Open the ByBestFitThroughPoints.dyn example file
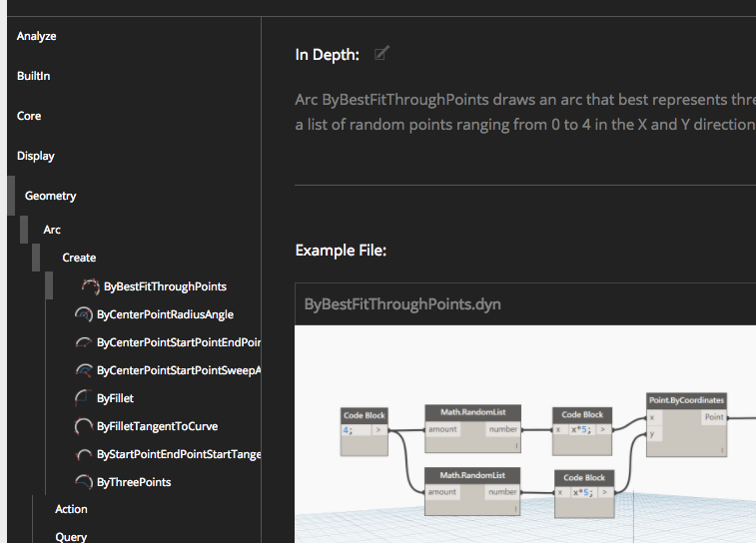The height and width of the screenshot is (543, 756). click(401, 304)
